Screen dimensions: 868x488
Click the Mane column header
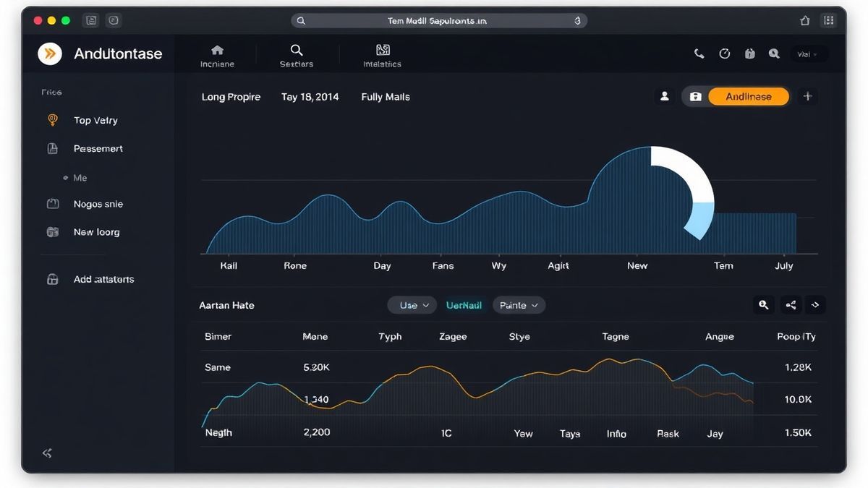pos(315,337)
